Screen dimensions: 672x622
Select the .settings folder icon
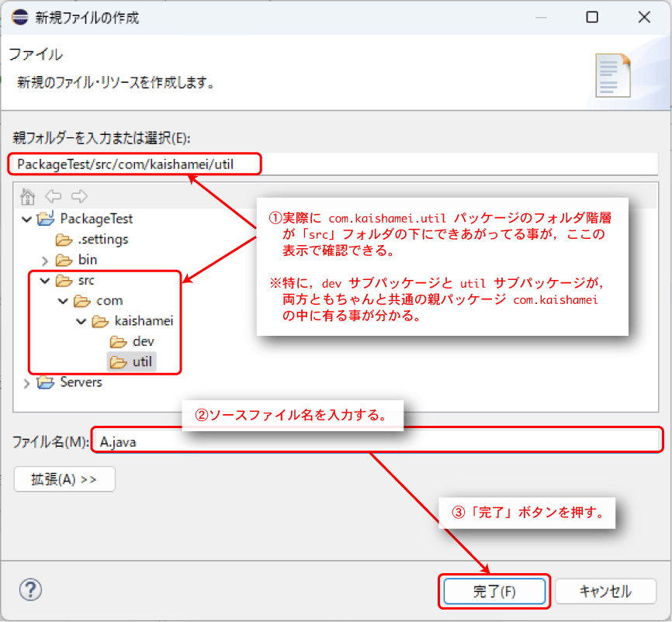tap(64, 240)
